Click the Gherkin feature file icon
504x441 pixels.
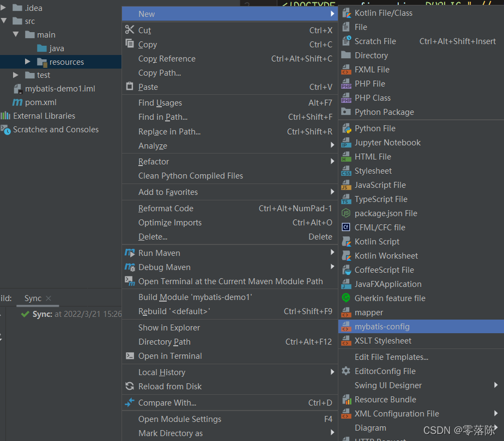(346, 298)
